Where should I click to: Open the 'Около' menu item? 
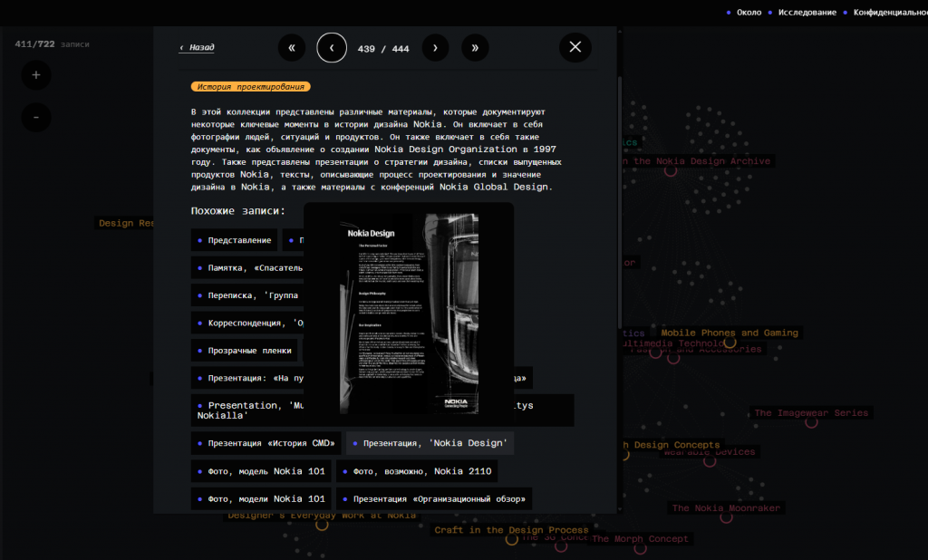[748, 13]
